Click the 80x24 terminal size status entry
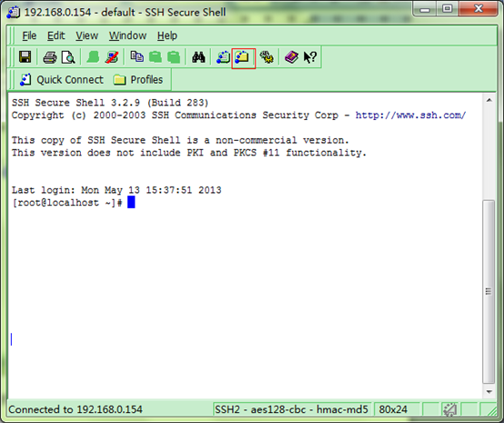 click(x=397, y=409)
